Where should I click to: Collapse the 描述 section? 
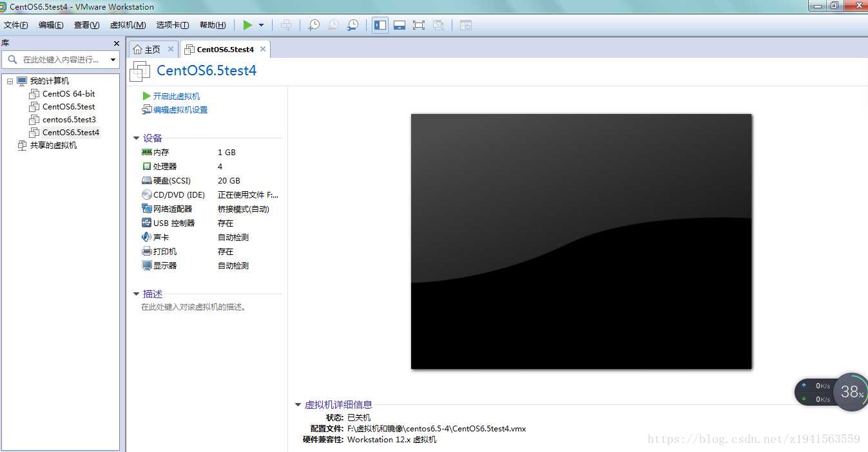point(136,294)
